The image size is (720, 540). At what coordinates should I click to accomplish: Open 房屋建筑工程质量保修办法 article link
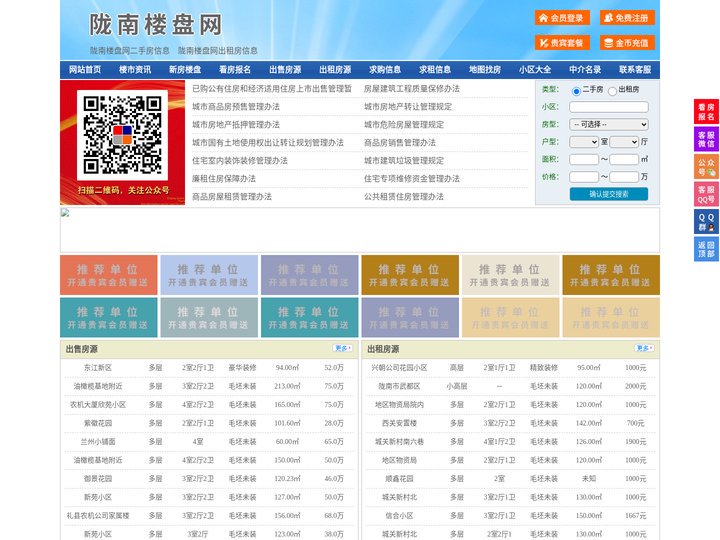coord(412,89)
